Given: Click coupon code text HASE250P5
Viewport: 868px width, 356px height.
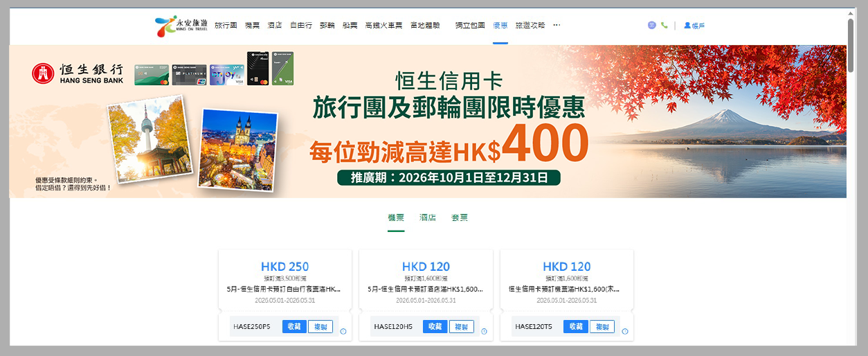Looking at the screenshot, I should pos(252,327).
